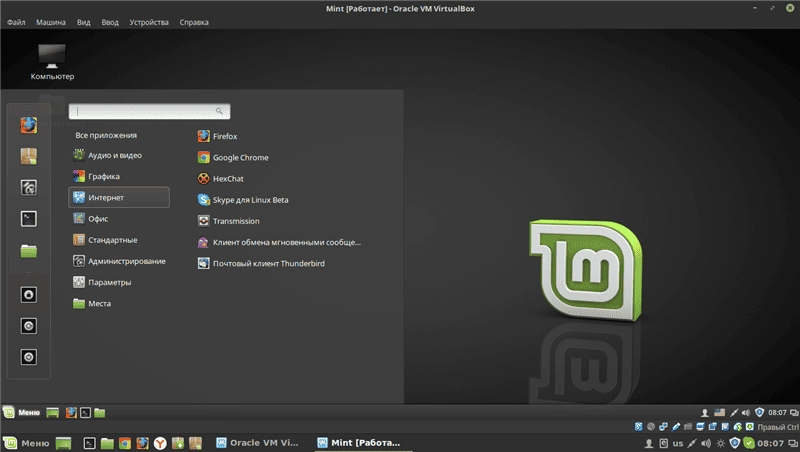This screenshot has height=452, width=800.
Task: Open HexChat from the Internet list
Action: [x=221, y=179]
